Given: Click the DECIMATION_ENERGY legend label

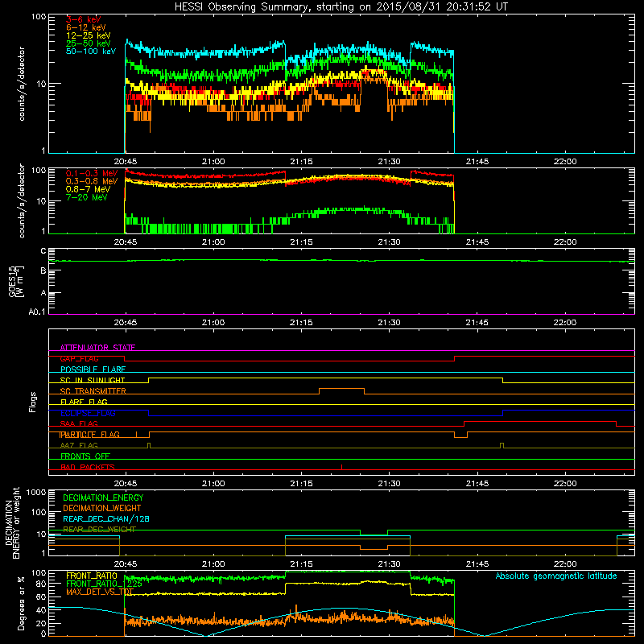Looking at the screenshot, I should (x=103, y=497).
